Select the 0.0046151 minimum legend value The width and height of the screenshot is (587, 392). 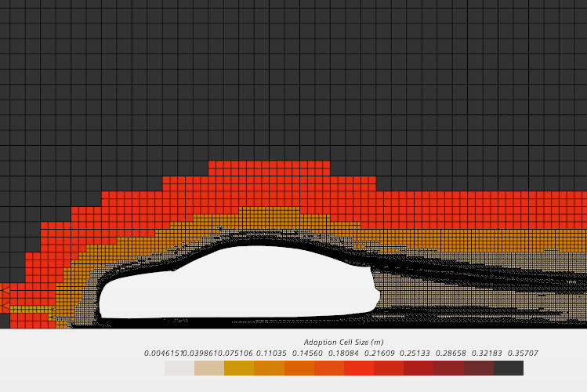tap(162, 354)
